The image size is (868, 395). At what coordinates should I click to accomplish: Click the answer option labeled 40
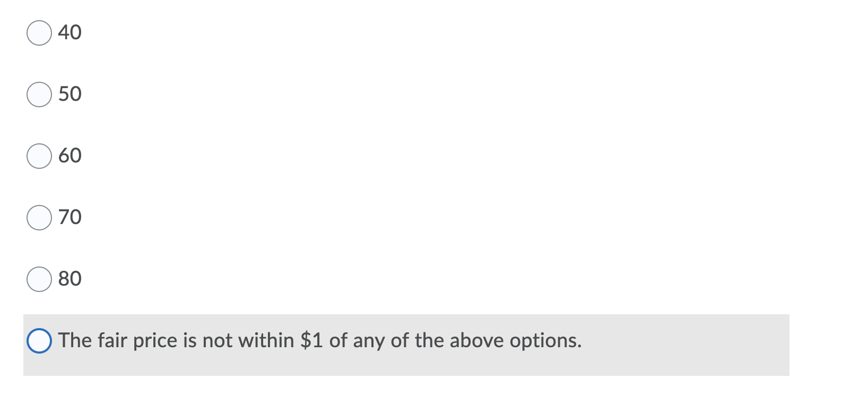click(70, 33)
